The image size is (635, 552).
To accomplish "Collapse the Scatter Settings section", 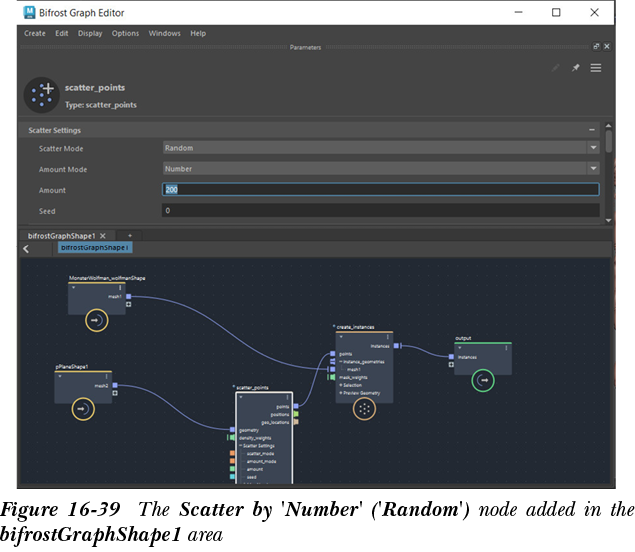I will [x=592, y=130].
